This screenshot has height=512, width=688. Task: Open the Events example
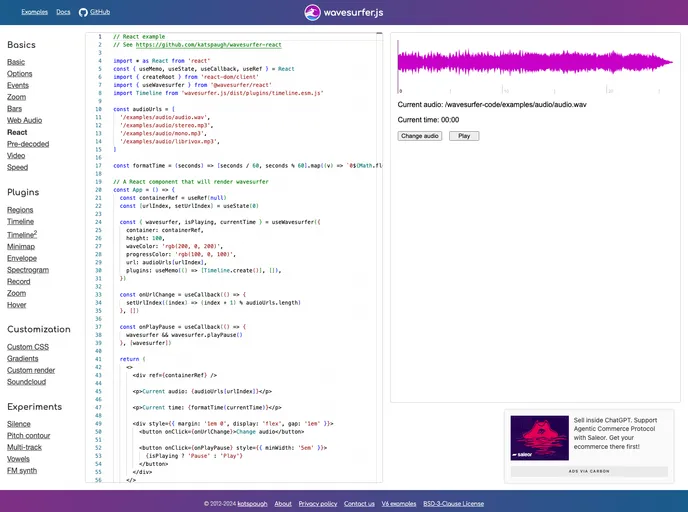18,86
